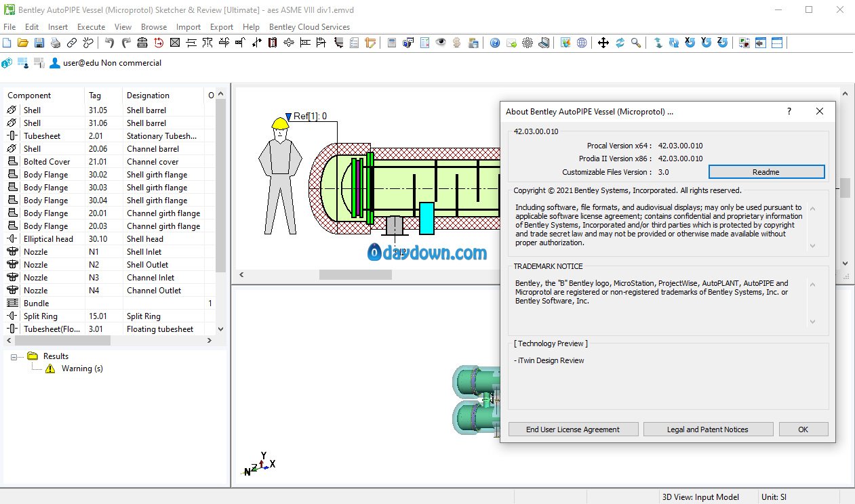The width and height of the screenshot is (855, 504).
Task: Open cost estimate via the dollar sign icon
Action: 457,43
